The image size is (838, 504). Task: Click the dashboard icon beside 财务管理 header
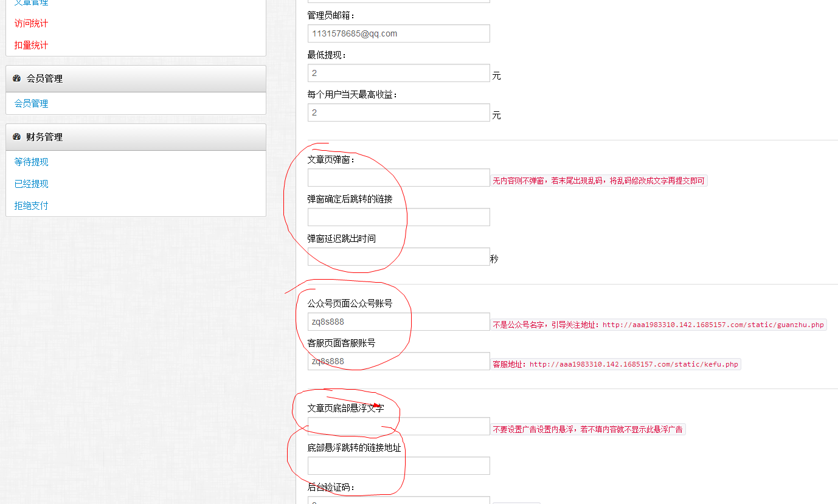pyautogui.click(x=16, y=137)
